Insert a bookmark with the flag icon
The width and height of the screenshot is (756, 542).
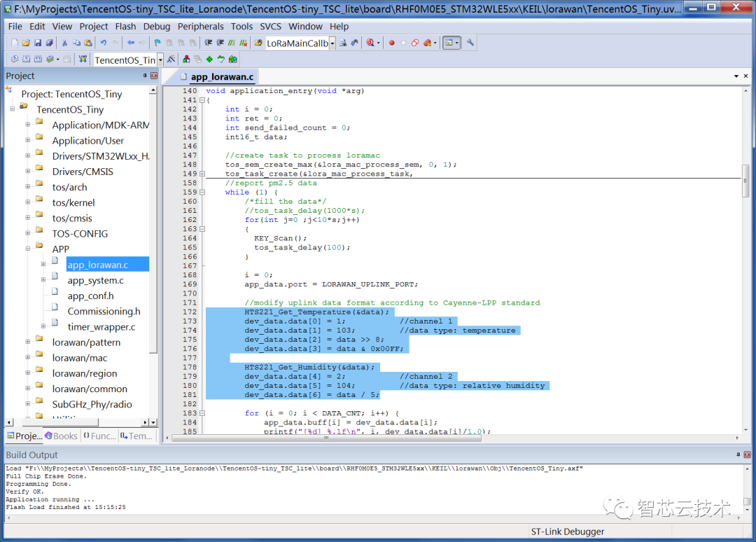point(157,43)
